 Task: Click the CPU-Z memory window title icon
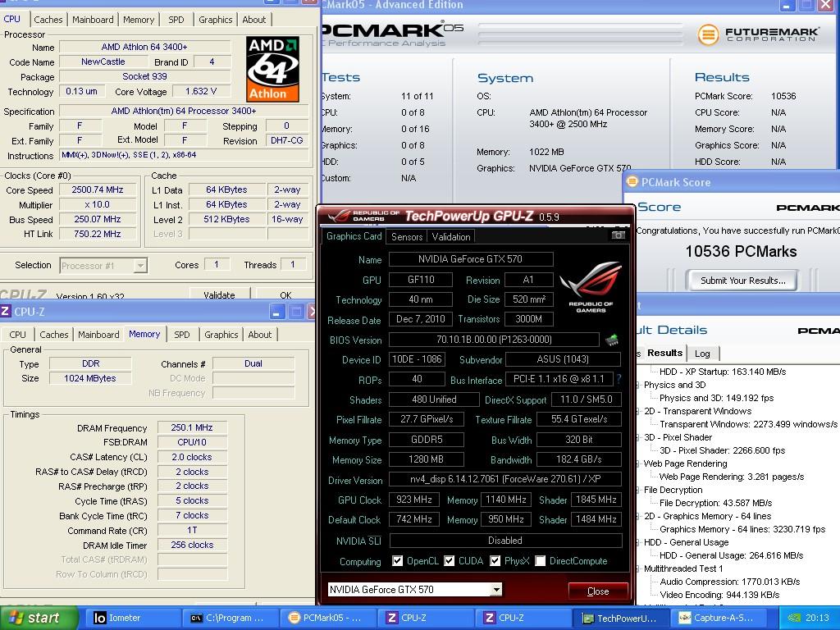(6, 311)
